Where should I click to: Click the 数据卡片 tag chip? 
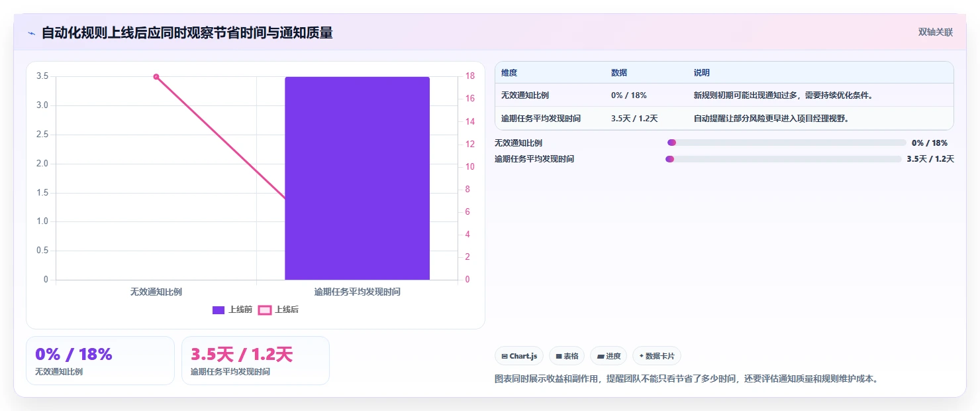[657, 356]
